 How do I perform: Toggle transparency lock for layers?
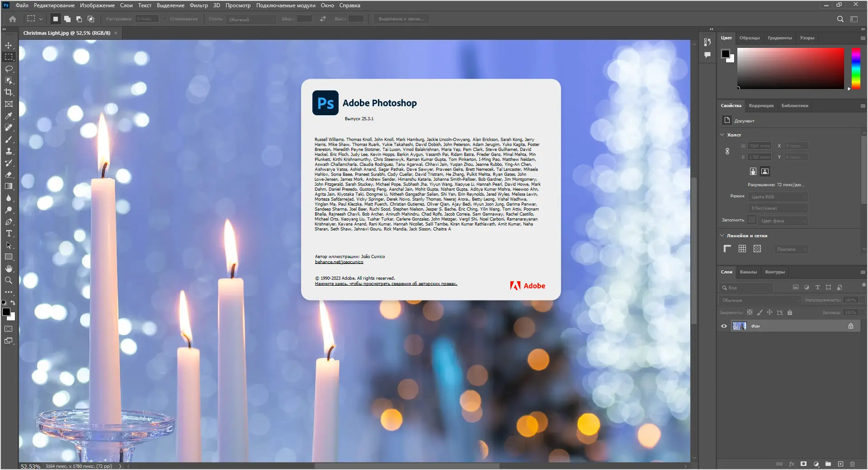tap(750, 312)
